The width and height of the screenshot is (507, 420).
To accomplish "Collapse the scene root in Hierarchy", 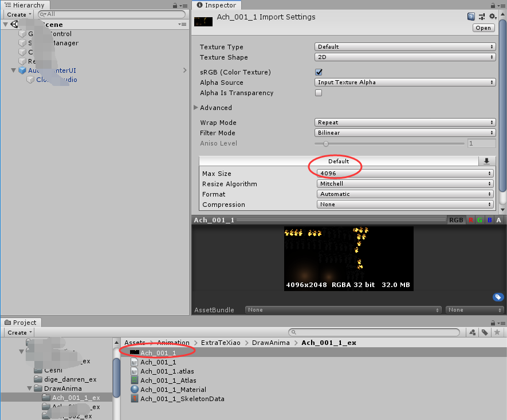I will click(6, 24).
